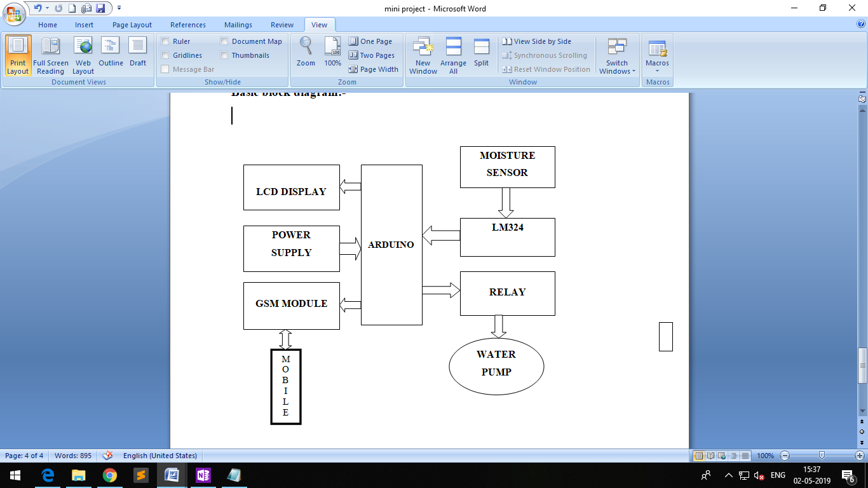
Task: Open the Home tab
Action: click(48, 25)
